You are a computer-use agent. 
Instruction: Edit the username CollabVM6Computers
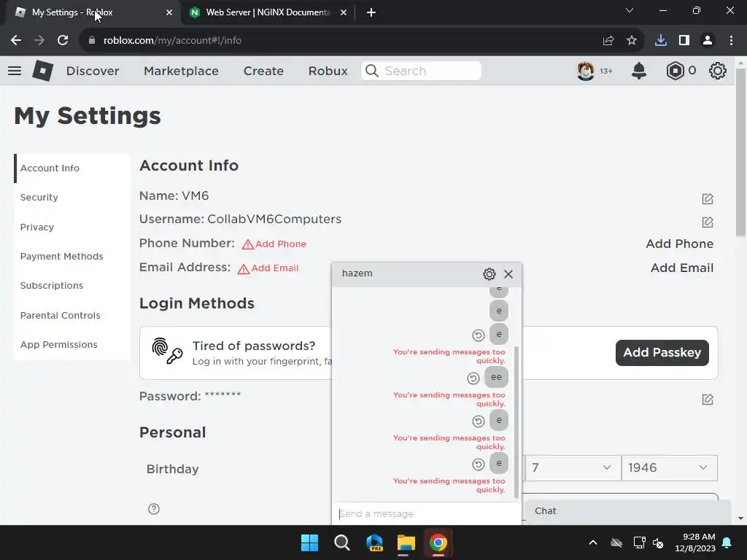coord(708,222)
